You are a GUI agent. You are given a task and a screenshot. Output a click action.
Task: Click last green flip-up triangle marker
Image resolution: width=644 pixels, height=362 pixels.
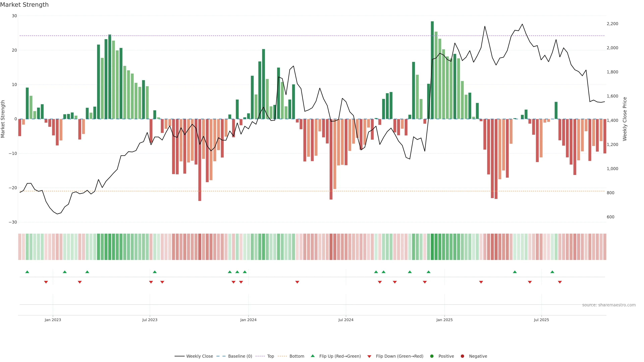tap(552, 272)
